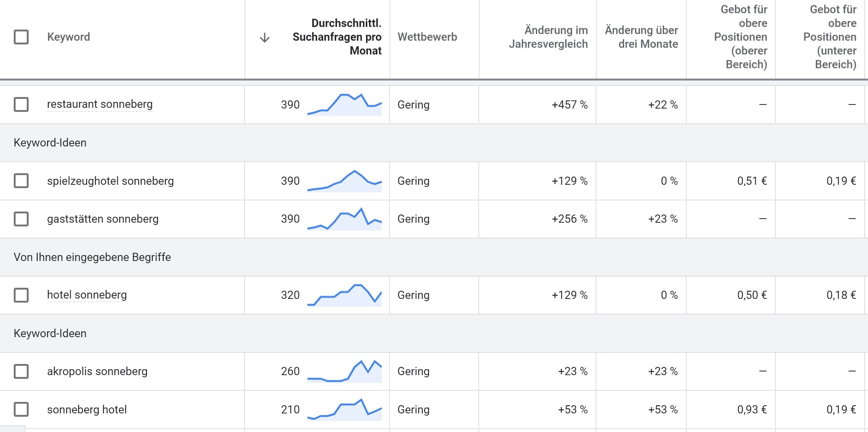Viewport: 868px width, 432px height.
Task: Click the 0,51 € upper bid value
Action: pos(752,181)
